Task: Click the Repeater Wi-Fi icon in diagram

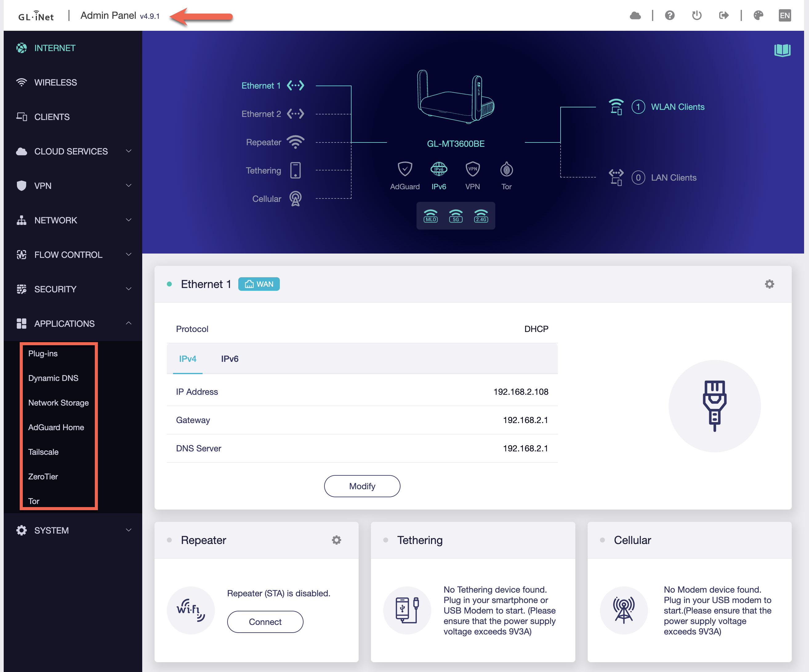Action: 296,142
